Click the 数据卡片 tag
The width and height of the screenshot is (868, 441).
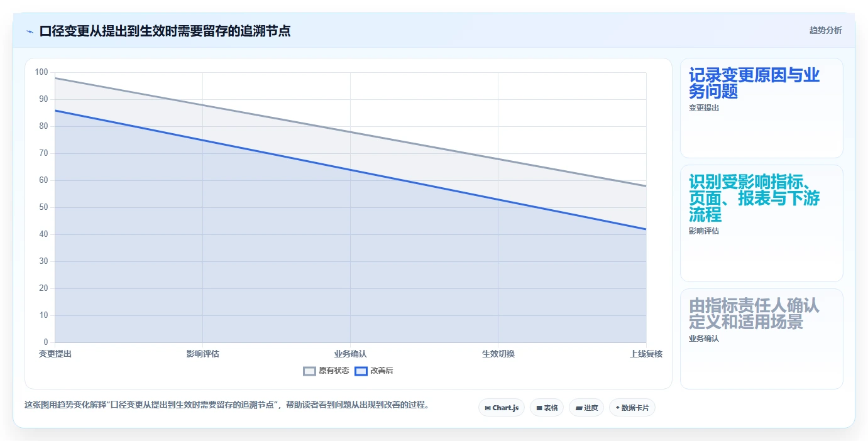click(632, 408)
